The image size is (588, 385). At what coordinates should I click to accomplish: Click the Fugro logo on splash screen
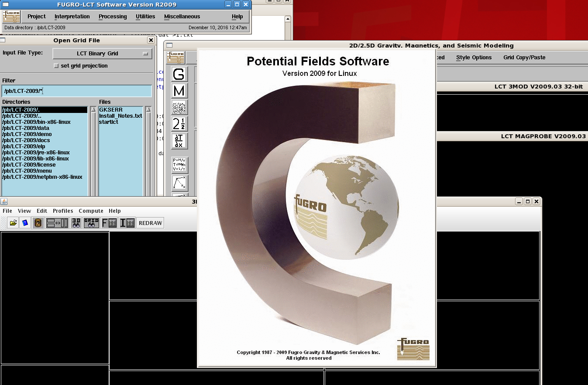[413, 349]
